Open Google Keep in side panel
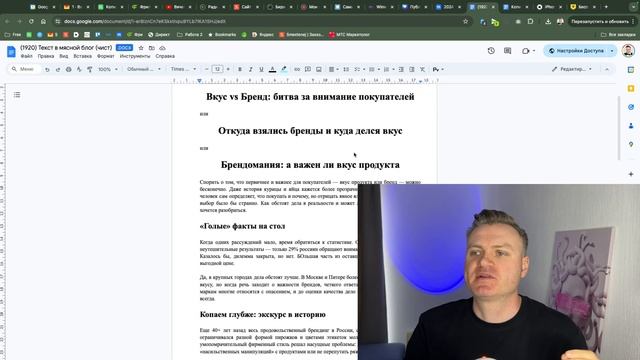 click(x=631, y=89)
